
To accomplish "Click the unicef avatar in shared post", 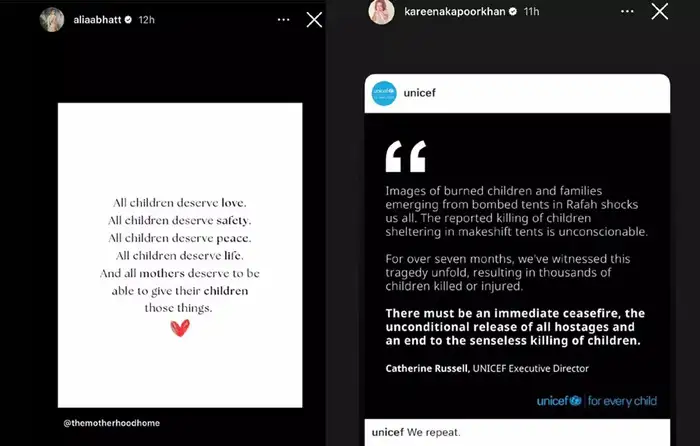I will (x=385, y=95).
